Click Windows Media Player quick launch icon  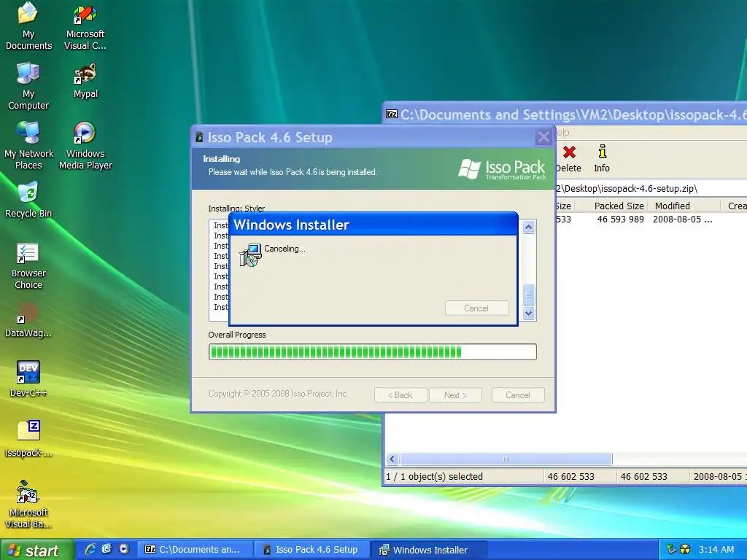point(124,549)
